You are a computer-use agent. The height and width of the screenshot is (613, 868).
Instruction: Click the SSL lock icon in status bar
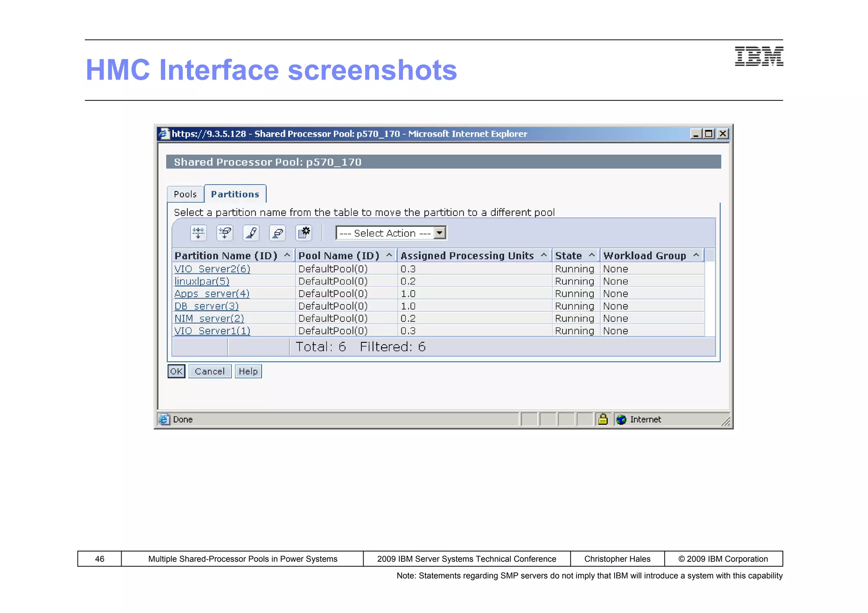(x=603, y=419)
